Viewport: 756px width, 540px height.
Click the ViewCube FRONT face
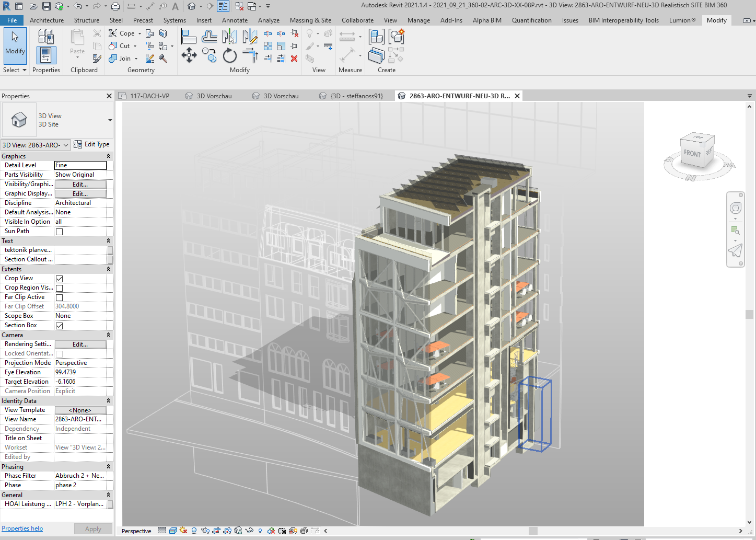pos(692,153)
